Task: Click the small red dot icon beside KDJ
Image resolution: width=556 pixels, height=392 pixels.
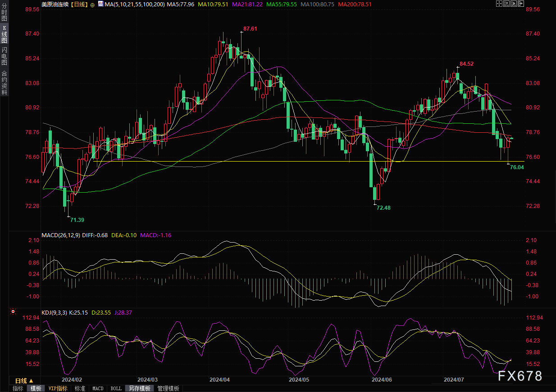Action: coord(13,311)
